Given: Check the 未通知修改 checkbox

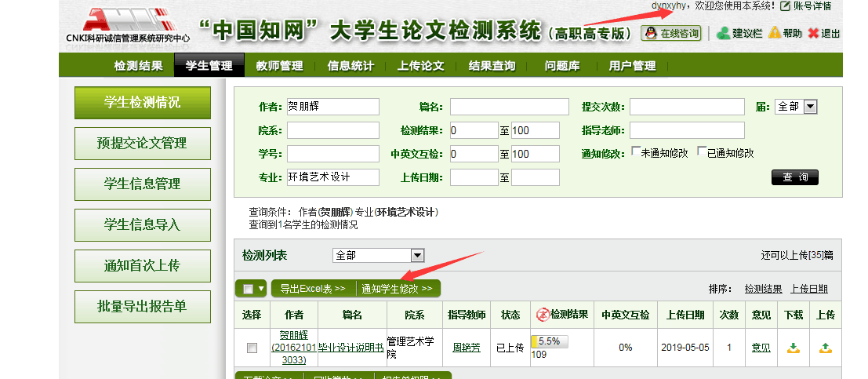Looking at the screenshot, I should 635,151.
